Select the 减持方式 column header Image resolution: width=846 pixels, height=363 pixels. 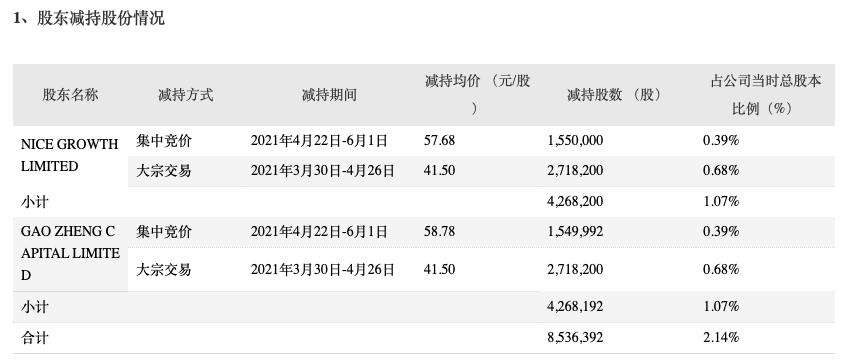point(186,95)
